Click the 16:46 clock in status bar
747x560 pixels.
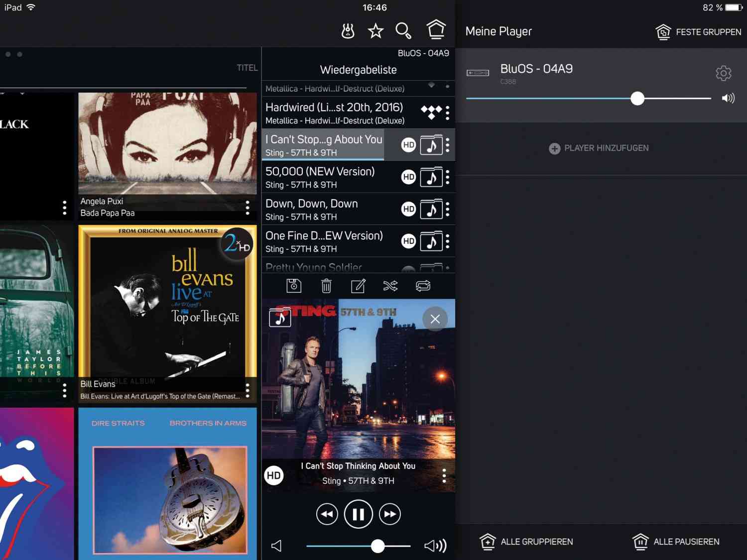coord(374,7)
